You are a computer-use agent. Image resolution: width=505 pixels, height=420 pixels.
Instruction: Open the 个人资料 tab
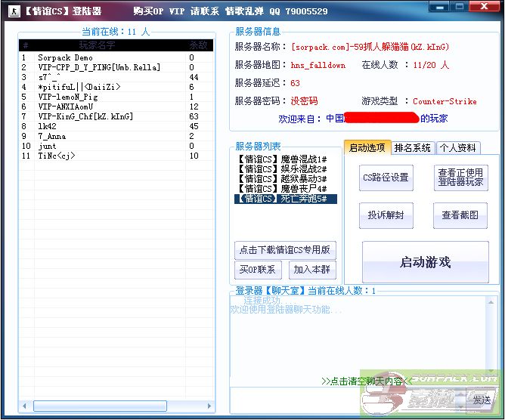point(457,148)
